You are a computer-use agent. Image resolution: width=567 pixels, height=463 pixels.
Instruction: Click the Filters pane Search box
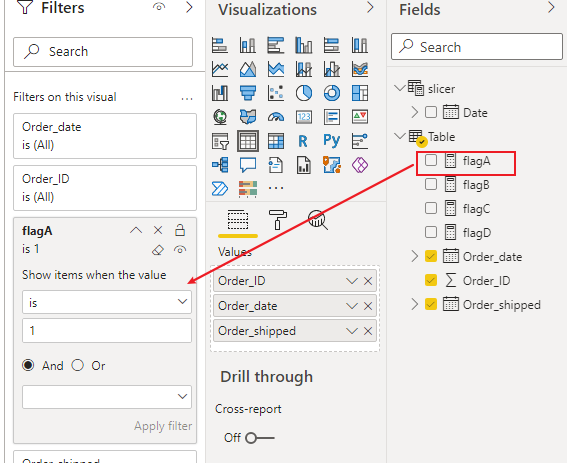(x=103, y=52)
